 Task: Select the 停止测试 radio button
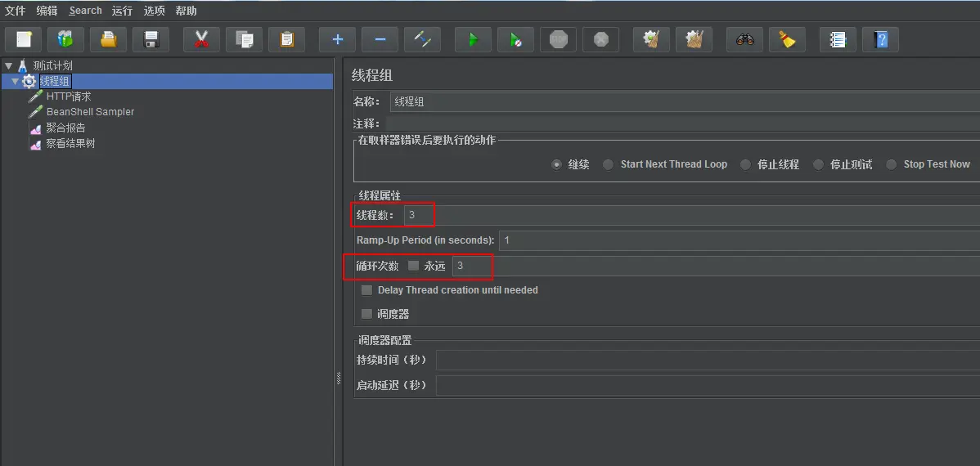[818, 164]
